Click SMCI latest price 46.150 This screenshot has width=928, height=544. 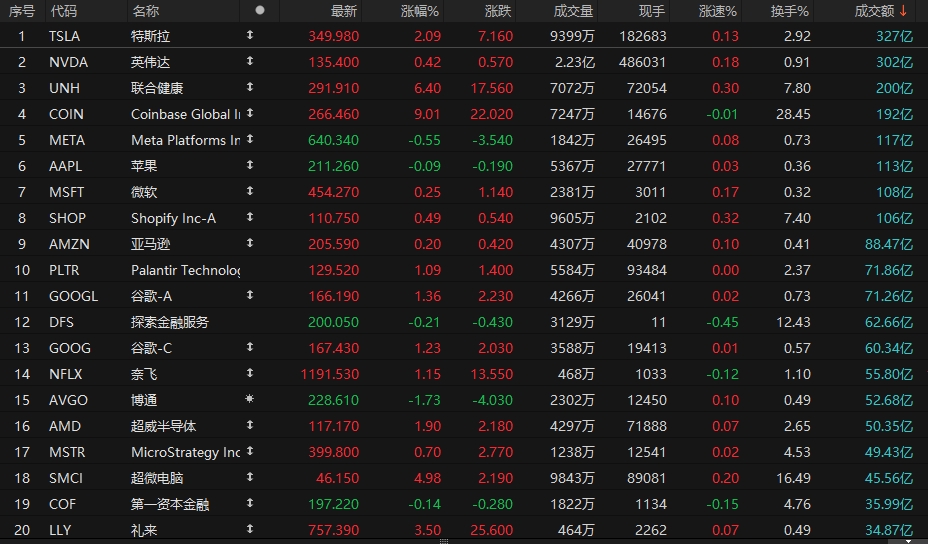pyautogui.click(x=337, y=478)
